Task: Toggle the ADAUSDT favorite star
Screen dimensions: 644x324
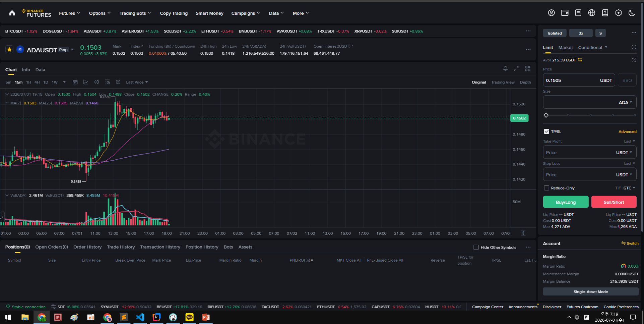Action: (9, 50)
